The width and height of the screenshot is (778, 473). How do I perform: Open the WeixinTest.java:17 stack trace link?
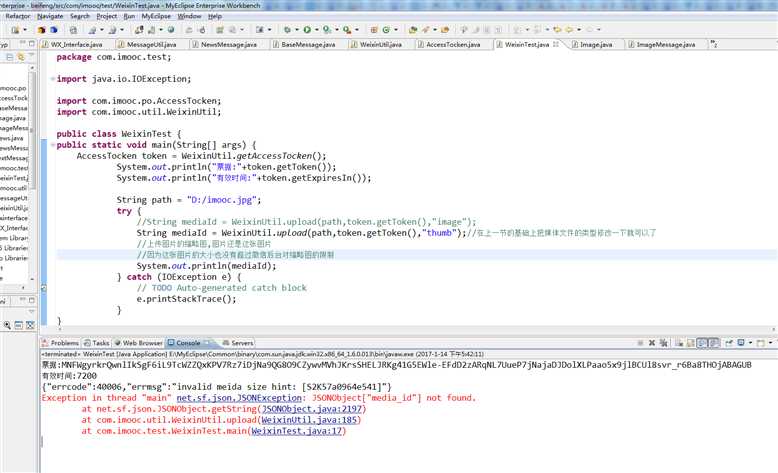(297, 431)
